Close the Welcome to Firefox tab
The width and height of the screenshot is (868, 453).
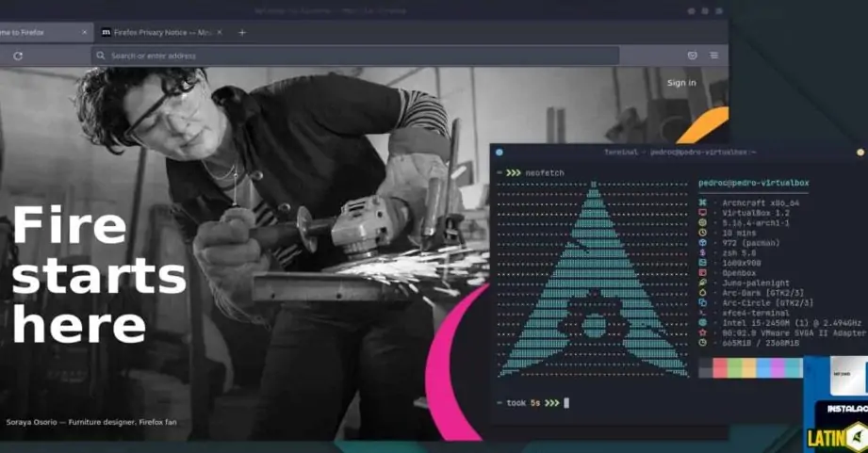coord(84,33)
